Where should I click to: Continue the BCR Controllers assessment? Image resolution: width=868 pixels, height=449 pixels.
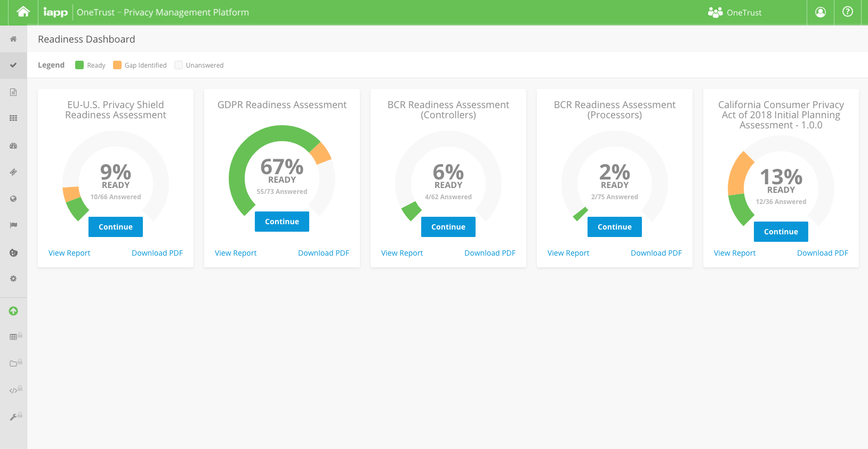pos(448,227)
